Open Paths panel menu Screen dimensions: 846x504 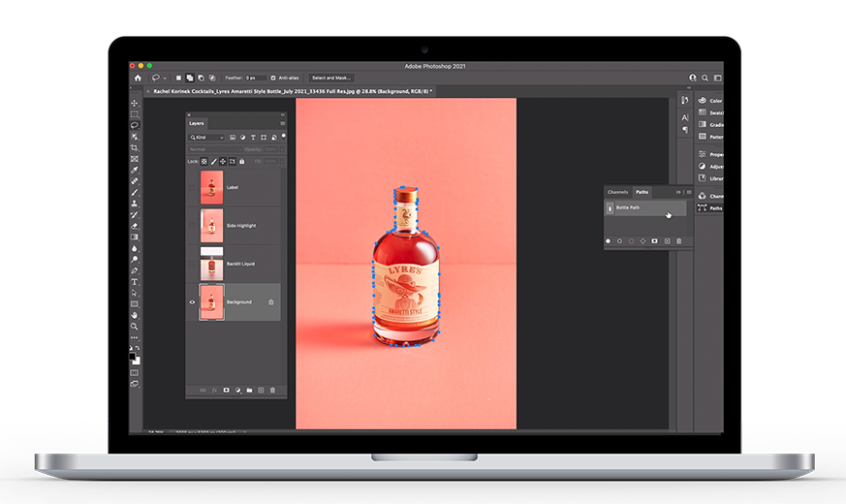pos(688,192)
